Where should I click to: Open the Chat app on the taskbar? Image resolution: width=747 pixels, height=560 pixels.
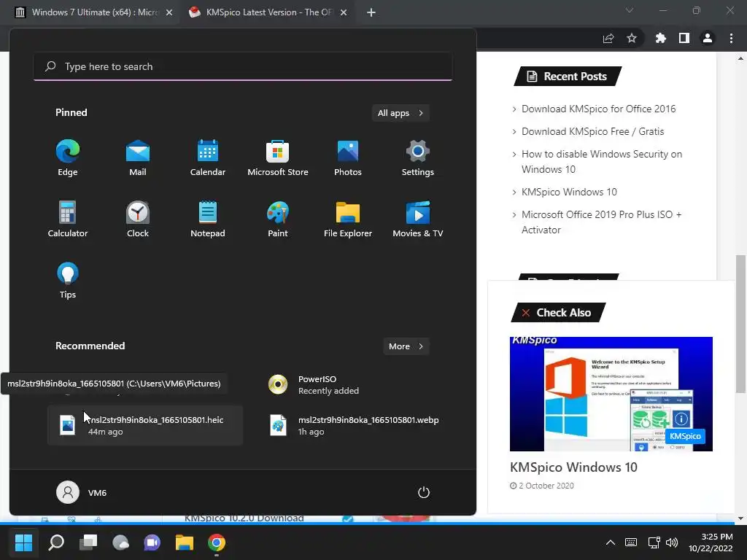click(152, 542)
